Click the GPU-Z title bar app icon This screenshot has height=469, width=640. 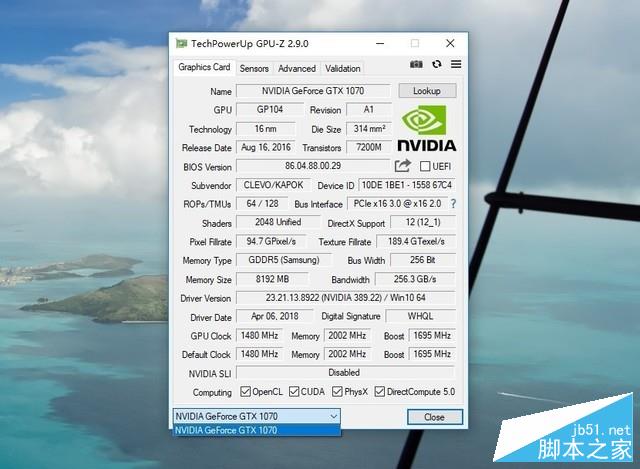[181, 43]
